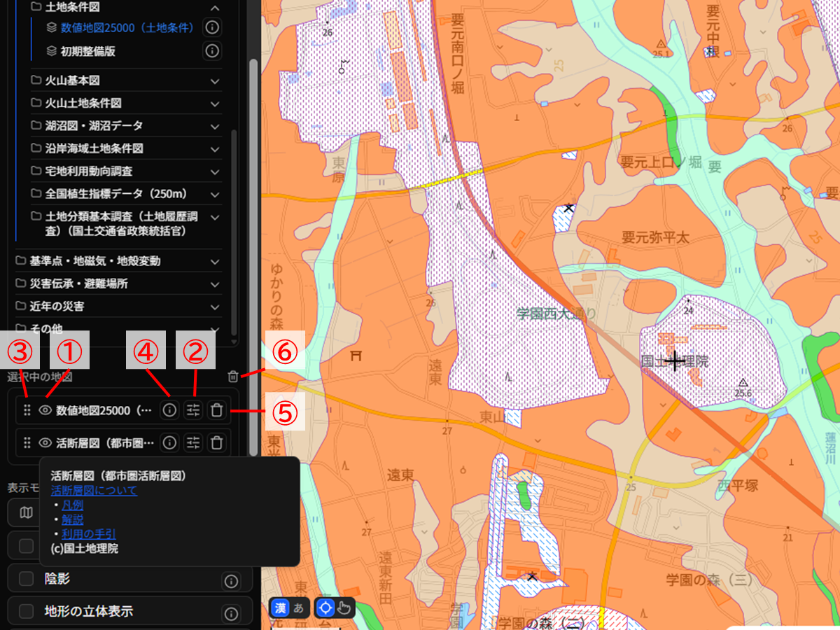Delete all selected maps with top trash icon
This screenshot has width=840, height=630.
tap(233, 377)
